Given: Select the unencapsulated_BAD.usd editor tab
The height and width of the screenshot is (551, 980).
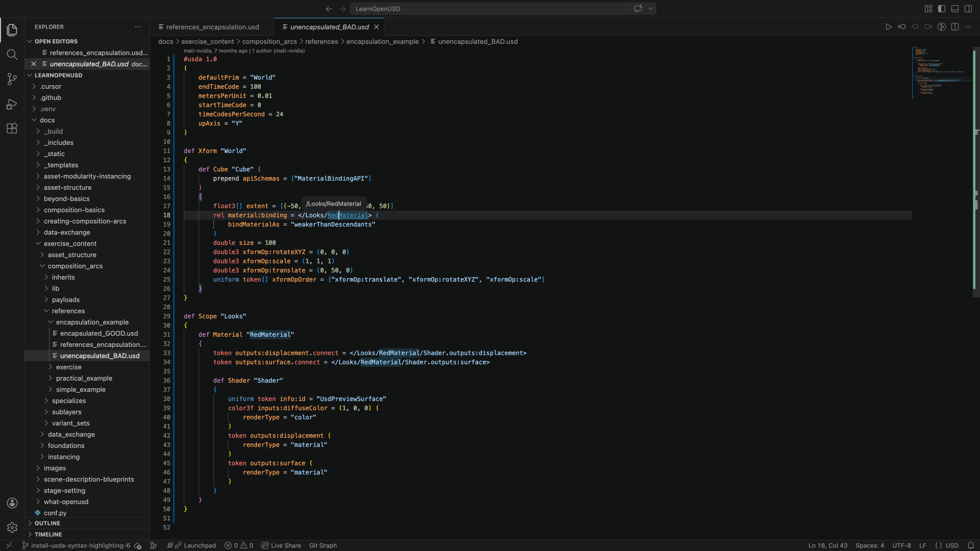Looking at the screenshot, I should (x=329, y=27).
